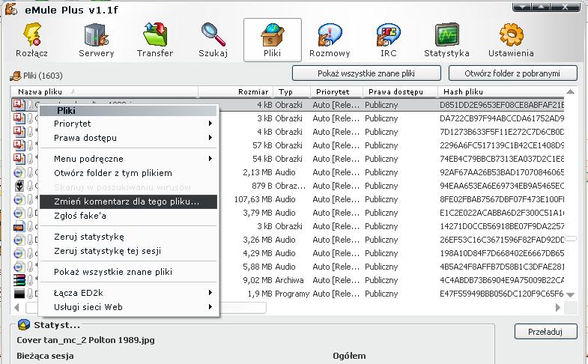The image size is (588, 364).
Task: Open Ustawienia settings
Action: point(511,40)
